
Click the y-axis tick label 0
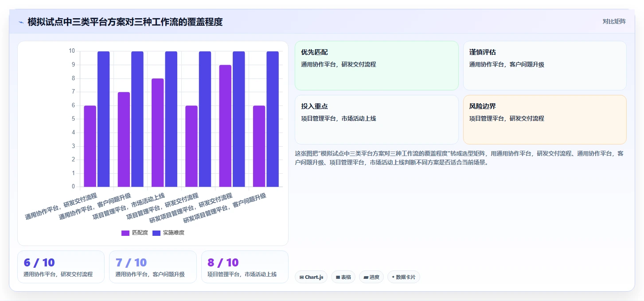tap(73, 187)
